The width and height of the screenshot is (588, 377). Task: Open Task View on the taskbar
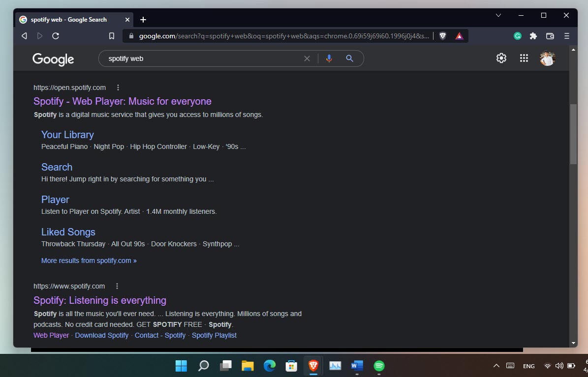[225, 366]
